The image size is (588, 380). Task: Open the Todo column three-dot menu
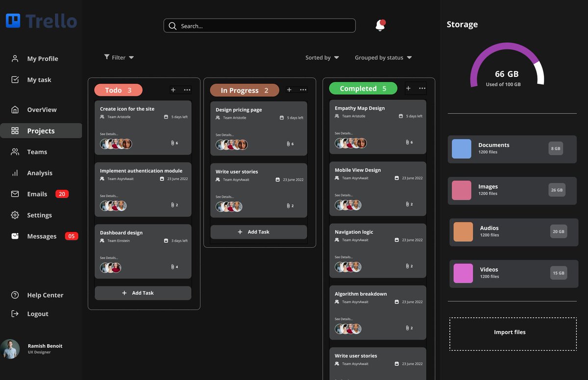187,90
